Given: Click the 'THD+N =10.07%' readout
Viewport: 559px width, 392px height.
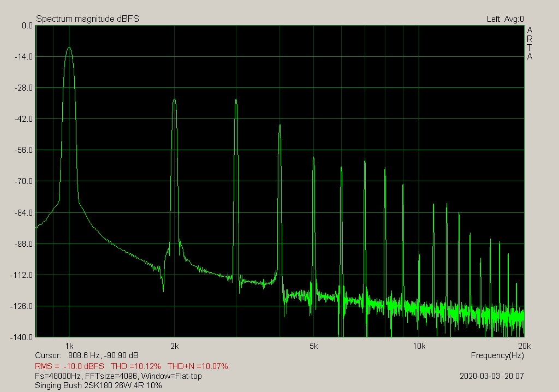Looking at the screenshot, I should pos(198,366).
